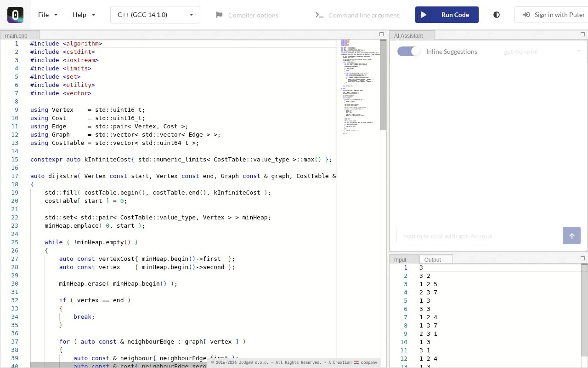Screen dimensions: 588x368
Task: Open the Help menu
Action: tap(84, 15)
